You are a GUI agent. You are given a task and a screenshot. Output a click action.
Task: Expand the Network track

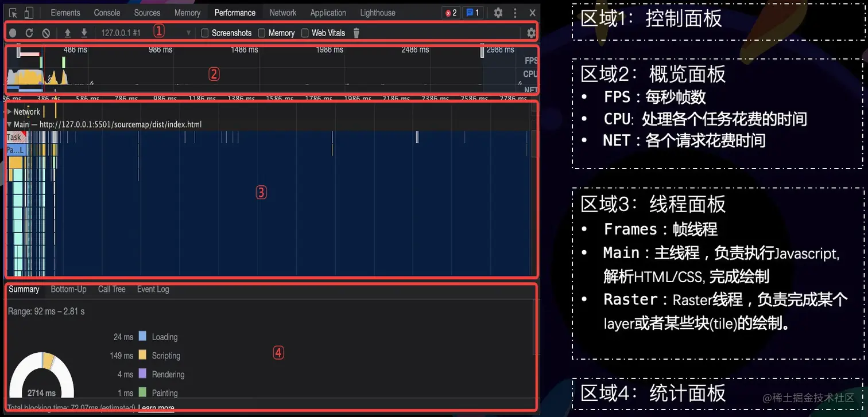pyautogui.click(x=9, y=112)
